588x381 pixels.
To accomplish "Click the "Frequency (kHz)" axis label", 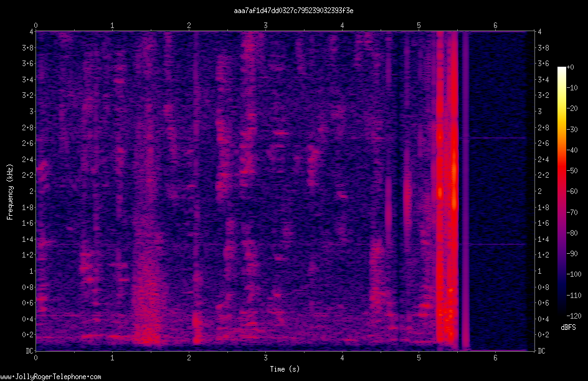I will click(x=10, y=191).
